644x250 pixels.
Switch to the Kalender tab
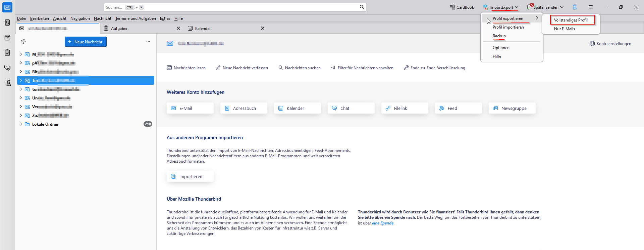click(203, 29)
